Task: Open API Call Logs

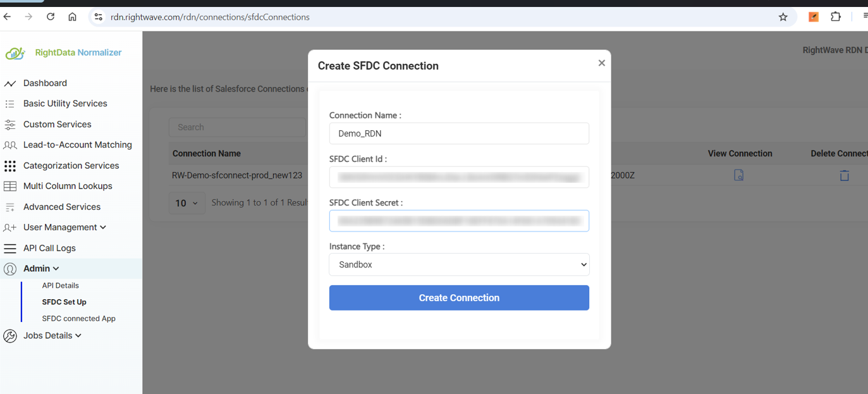Action: (x=49, y=249)
